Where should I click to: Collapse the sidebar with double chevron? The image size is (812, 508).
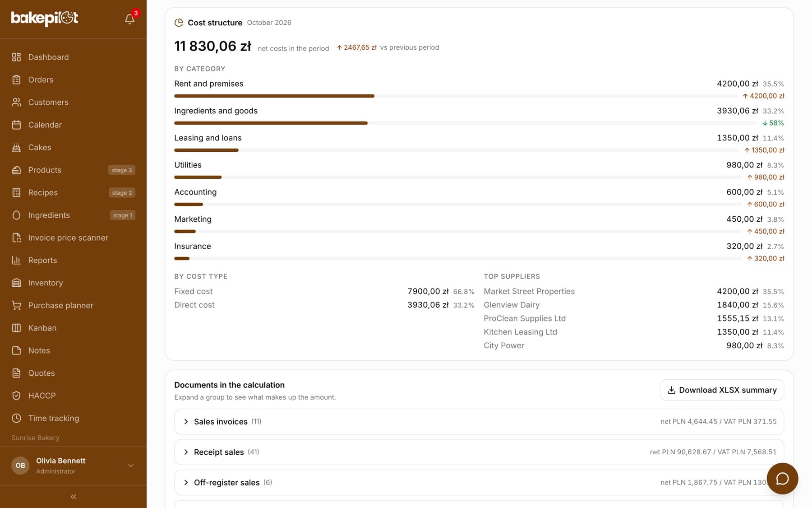pyautogui.click(x=74, y=497)
